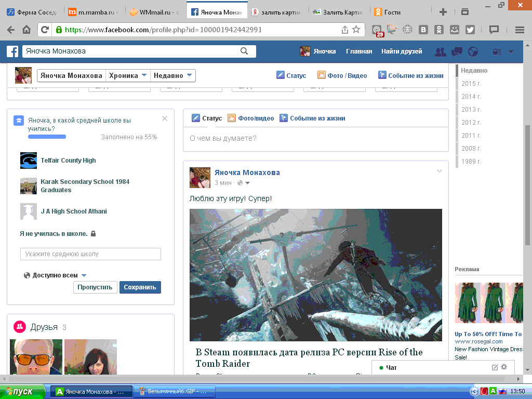Open the browser home page icon
This screenshot has height=399, width=532.
tap(26, 30)
